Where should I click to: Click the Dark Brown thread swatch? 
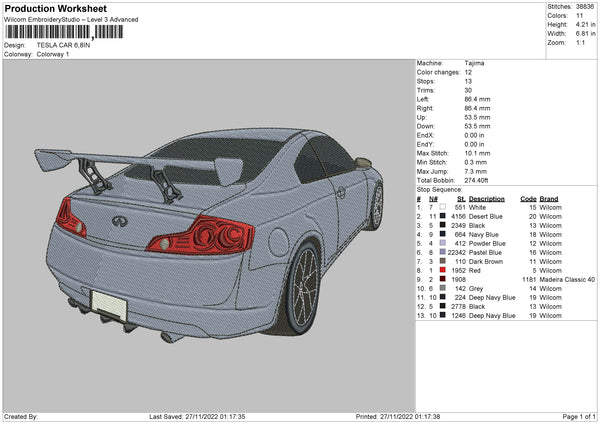(443, 261)
